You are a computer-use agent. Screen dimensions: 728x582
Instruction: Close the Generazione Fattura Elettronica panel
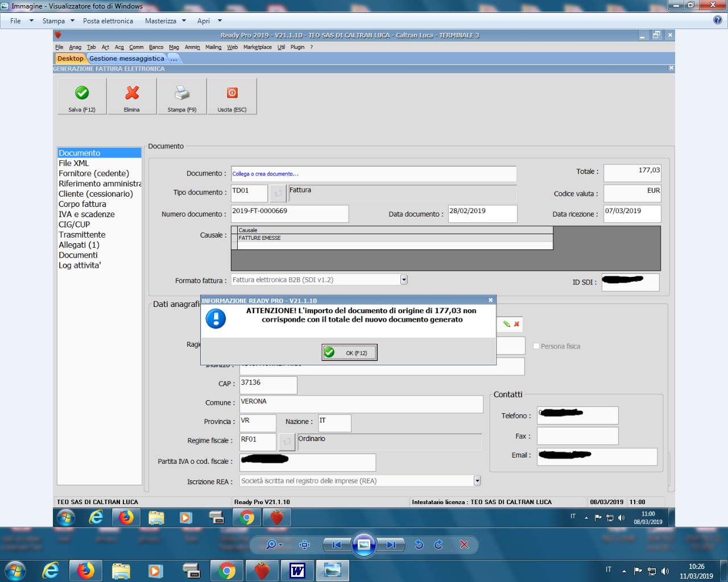tap(671, 68)
